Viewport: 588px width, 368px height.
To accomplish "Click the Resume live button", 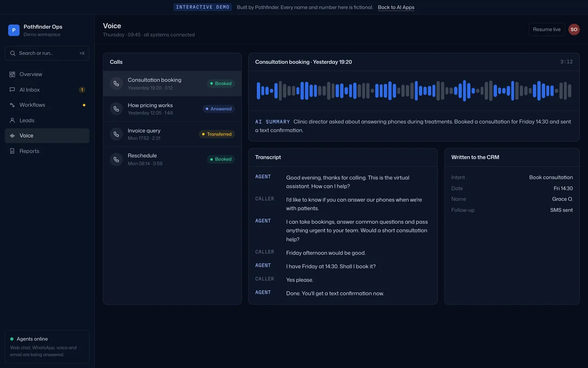I will click(x=547, y=29).
